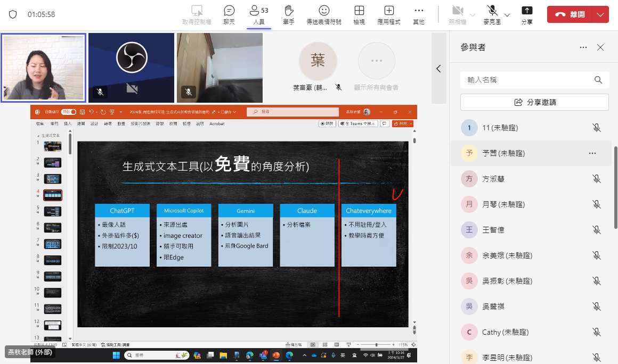Viewport: 618px width, 364px height.
Task: Expand the customize quick access toolbar arrow
Action: [x=121, y=112]
